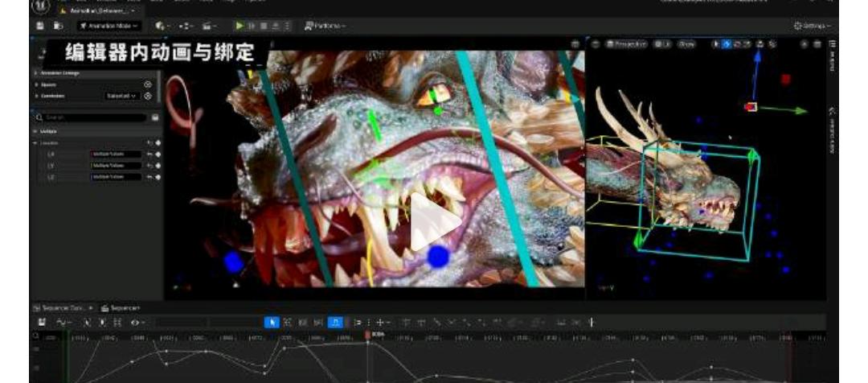Switch to the Sequencer tab

click(121, 308)
